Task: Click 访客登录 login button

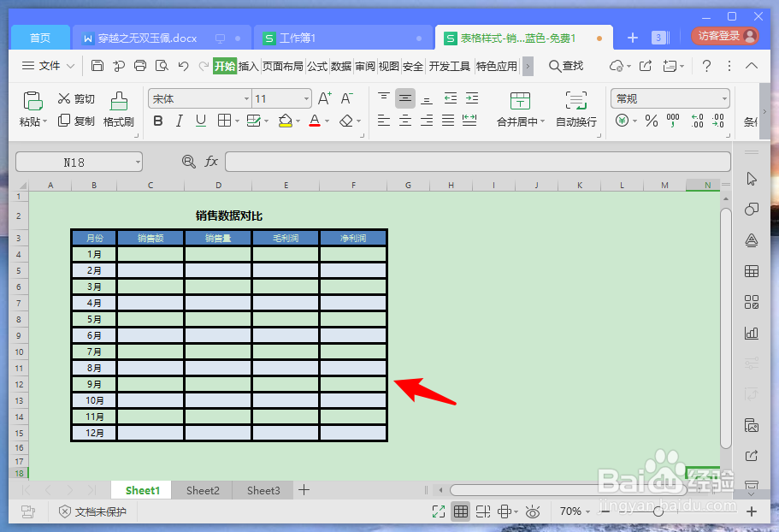Action: point(725,36)
